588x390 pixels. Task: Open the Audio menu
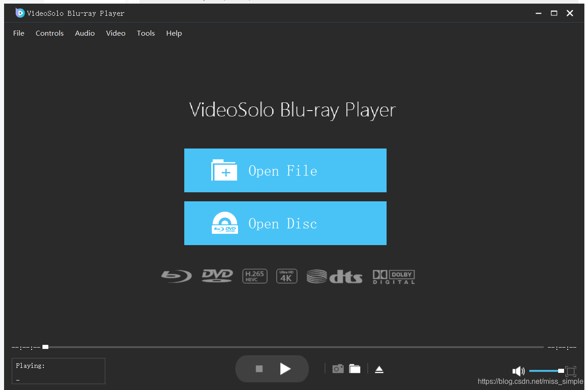[85, 33]
